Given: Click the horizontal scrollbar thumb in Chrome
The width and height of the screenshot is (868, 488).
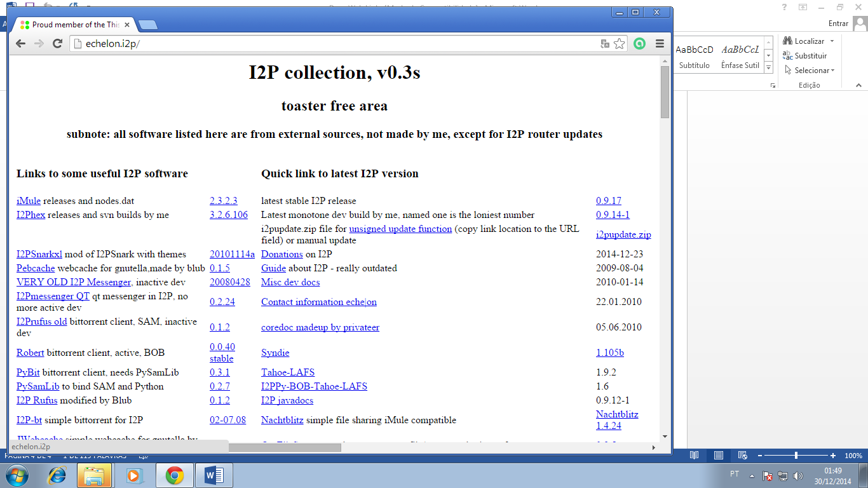Looking at the screenshot, I should pyautogui.click(x=284, y=447).
